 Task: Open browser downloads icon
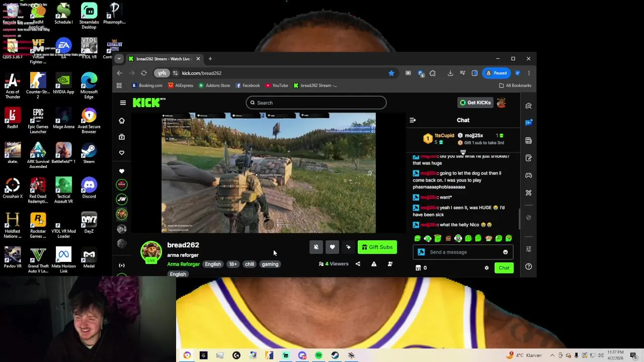[x=450, y=73]
